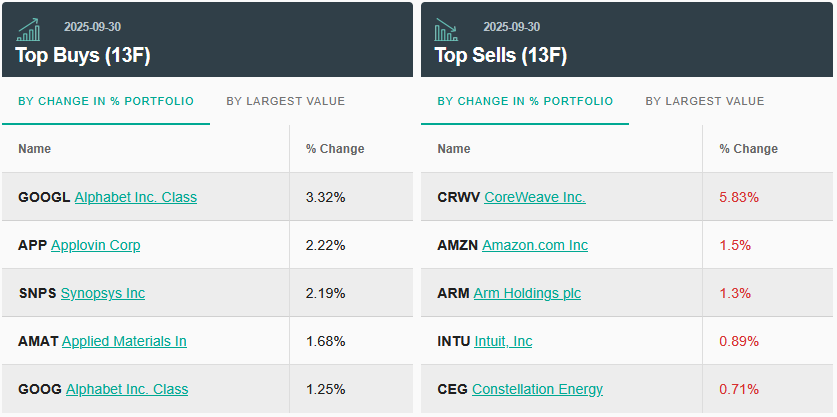Open Applovin Corp link

coord(95,245)
